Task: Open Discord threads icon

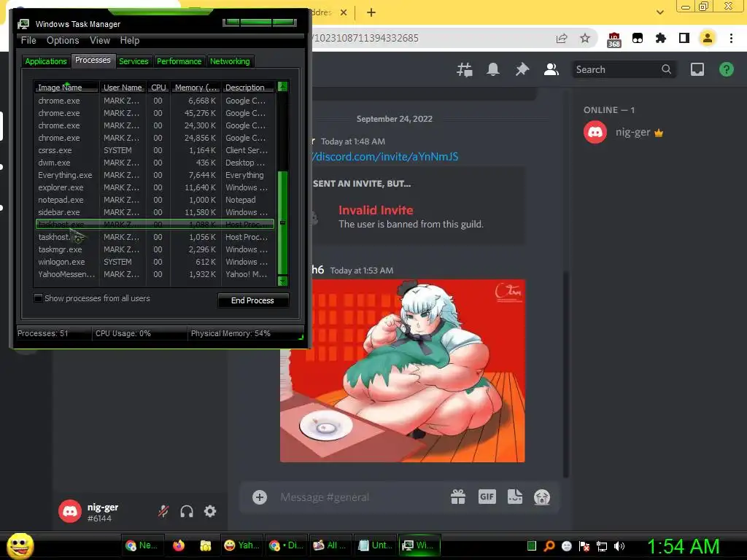Action: point(465,69)
